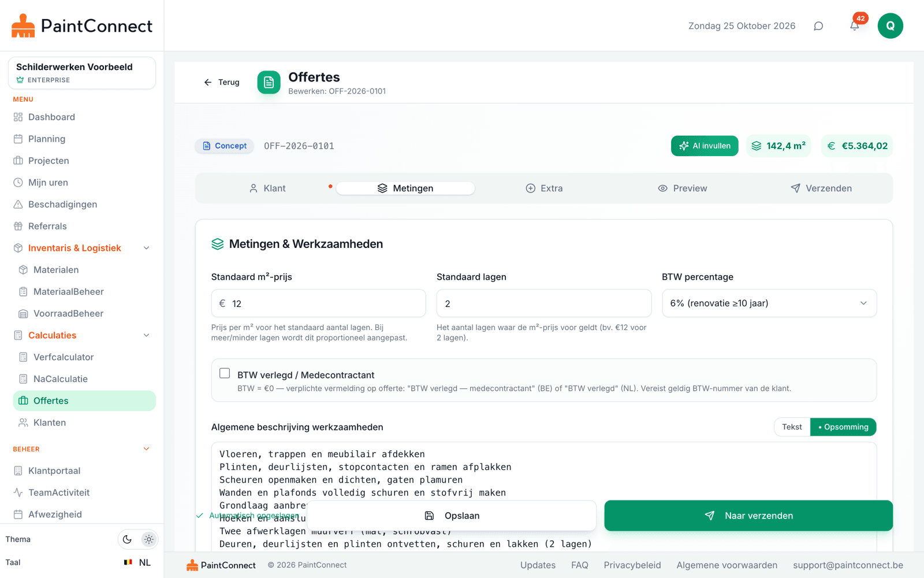Open the Preview tab

683,188
